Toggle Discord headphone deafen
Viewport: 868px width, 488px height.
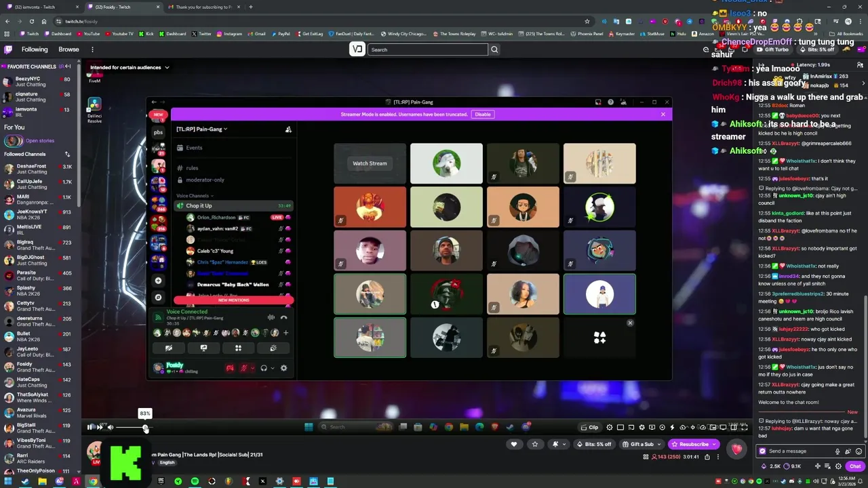264,368
